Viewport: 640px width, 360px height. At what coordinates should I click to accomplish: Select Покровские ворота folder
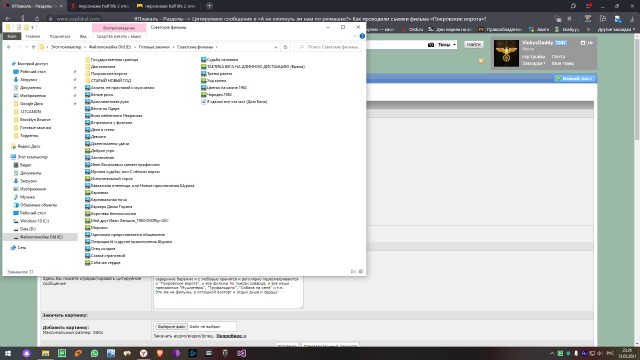pos(106,73)
